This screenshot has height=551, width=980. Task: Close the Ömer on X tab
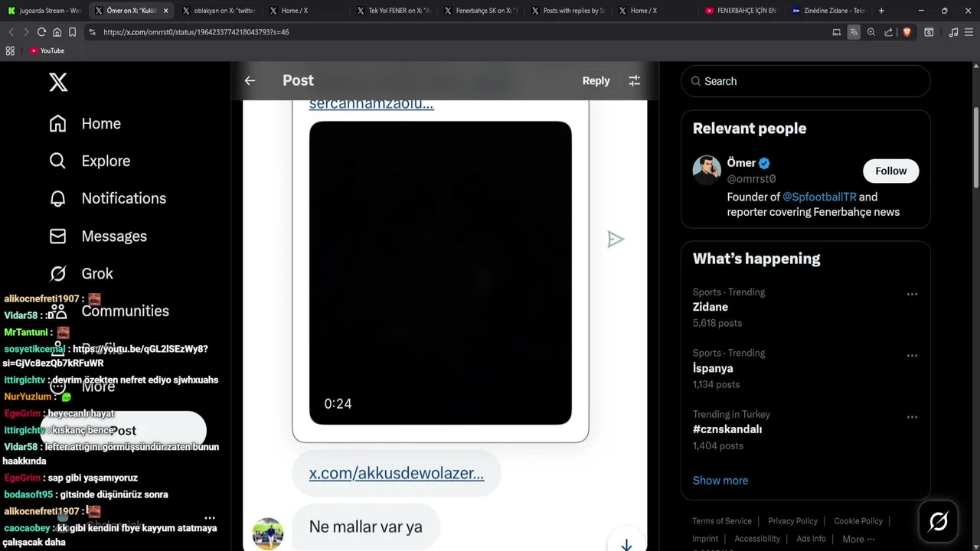165,11
